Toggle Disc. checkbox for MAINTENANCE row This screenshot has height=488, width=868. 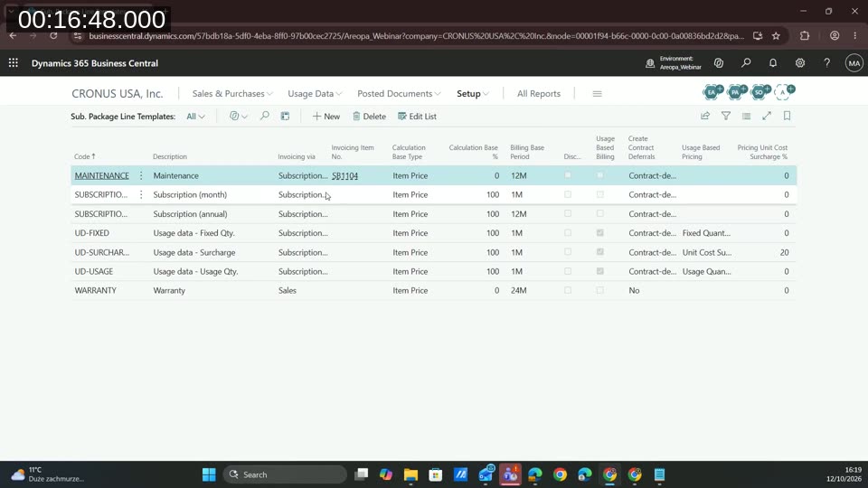pos(568,175)
